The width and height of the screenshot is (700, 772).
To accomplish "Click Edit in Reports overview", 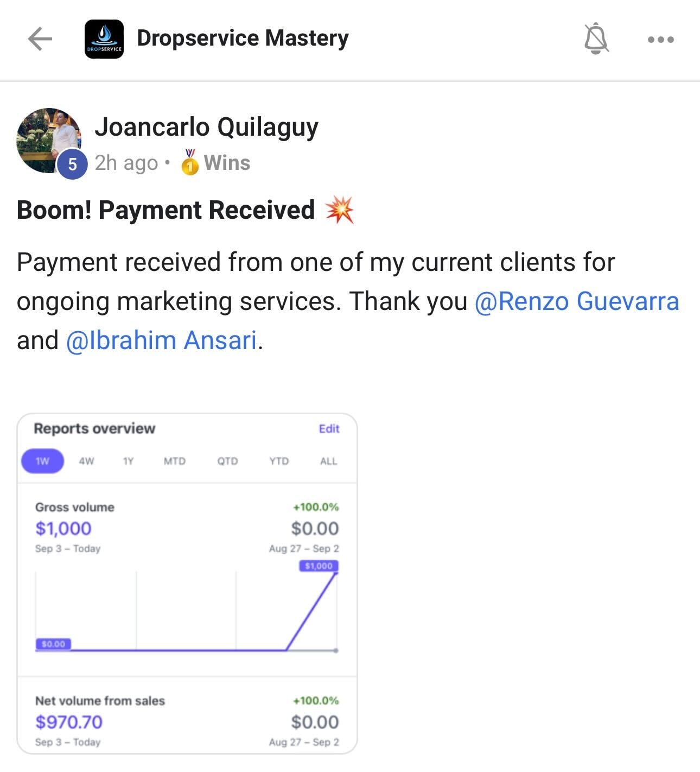I will click(x=329, y=429).
